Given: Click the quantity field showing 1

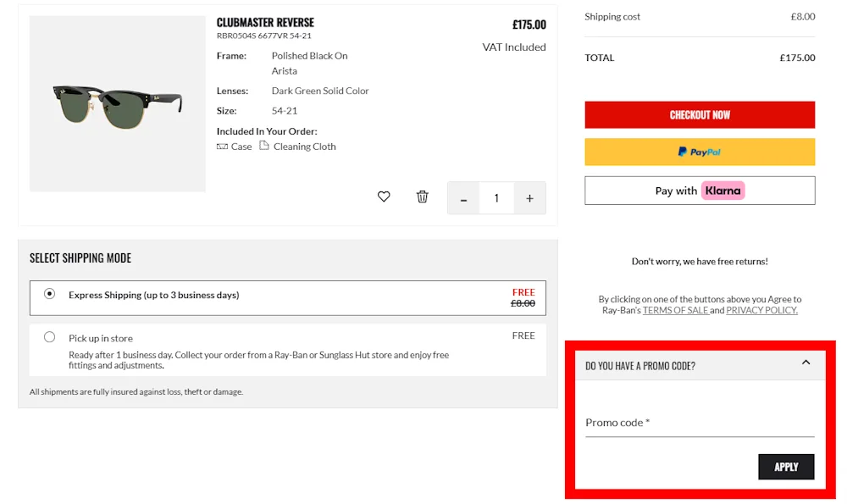Looking at the screenshot, I should pos(496,198).
